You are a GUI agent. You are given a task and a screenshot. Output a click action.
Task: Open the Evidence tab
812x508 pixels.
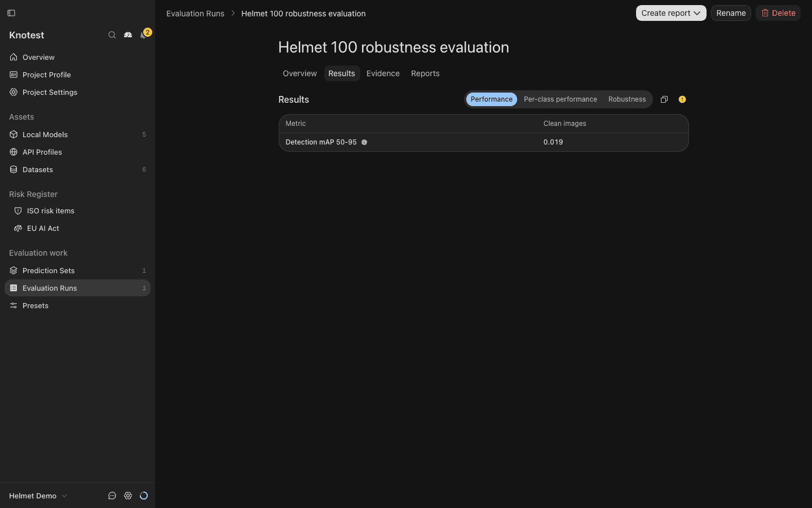(383, 73)
